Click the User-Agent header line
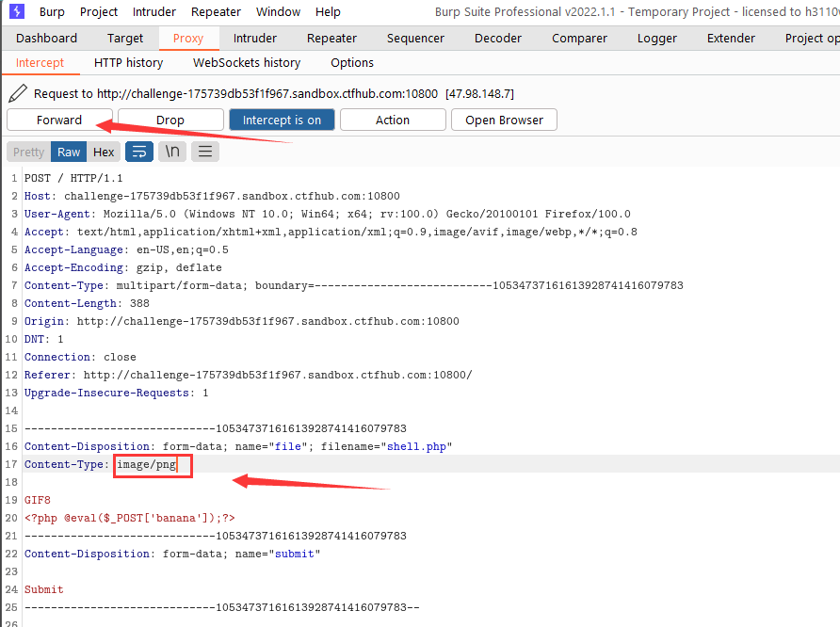 (328, 214)
